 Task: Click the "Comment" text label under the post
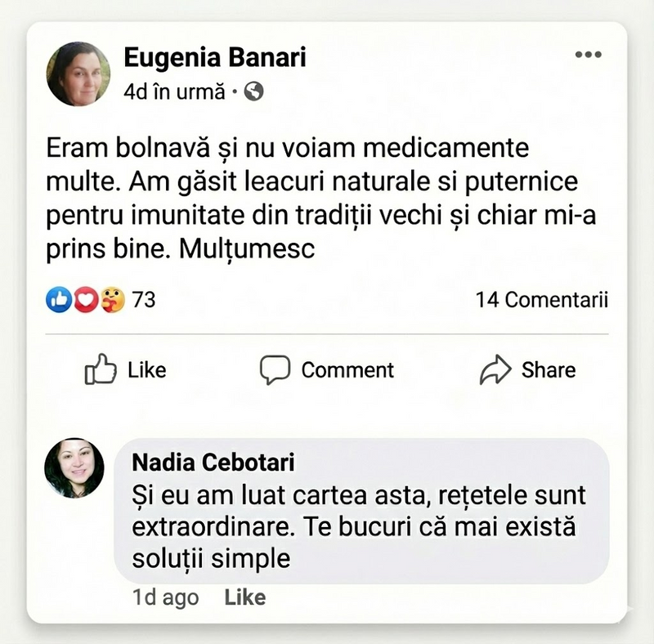[x=347, y=369]
